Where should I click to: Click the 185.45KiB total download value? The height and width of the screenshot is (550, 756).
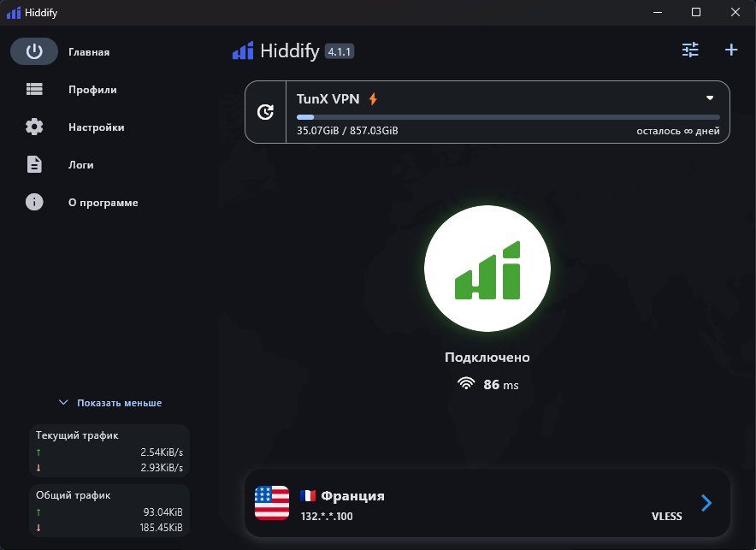[x=161, y=528]
